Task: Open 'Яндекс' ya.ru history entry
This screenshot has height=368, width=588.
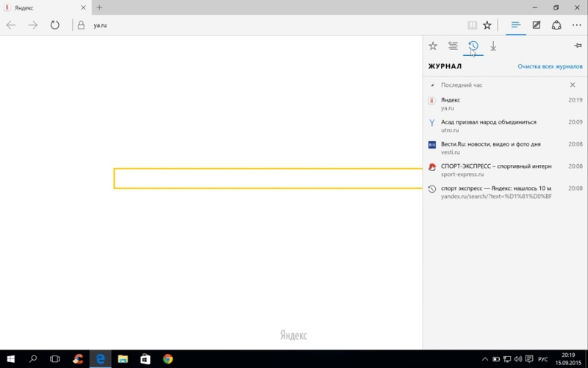Action: click(x=505, y=104)
